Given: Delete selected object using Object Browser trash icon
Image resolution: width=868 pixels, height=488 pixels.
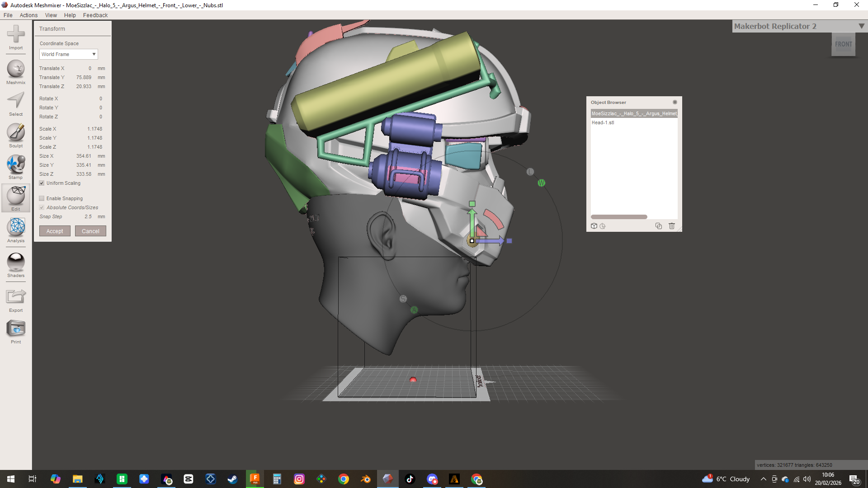Looking at the screenshot, I should pos(672,226).
